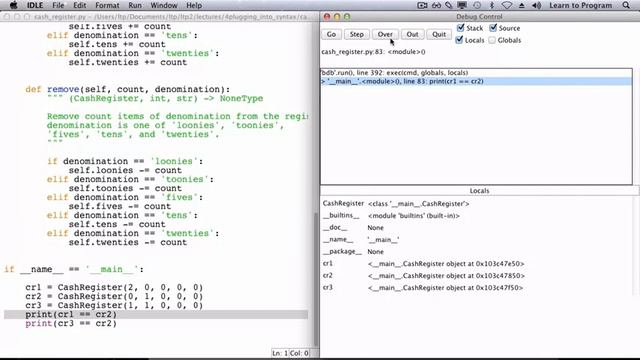640x360 pixels.
Task: Click the cr3 variable in Locals
Action: (328, 287)
